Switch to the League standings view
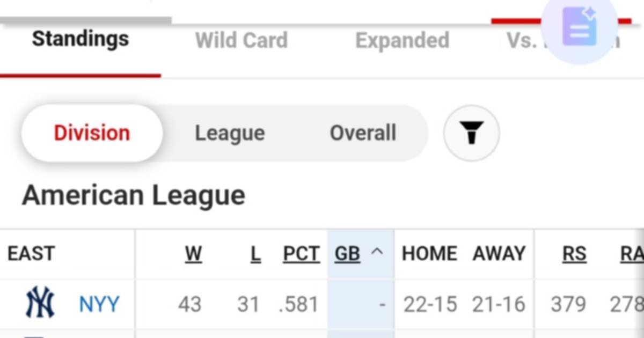This screenshot has height=338, width=644. (230, 133)
